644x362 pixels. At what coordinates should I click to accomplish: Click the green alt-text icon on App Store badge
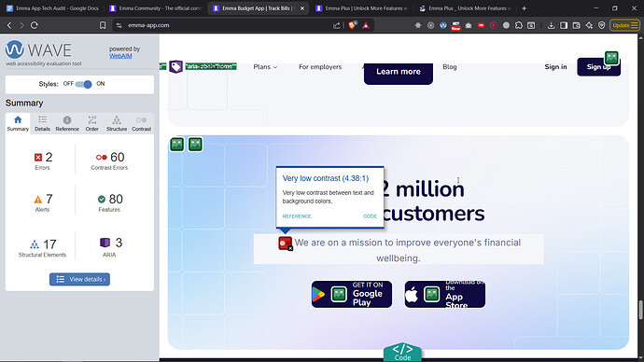pyautogui.click(x=431, y=294)
